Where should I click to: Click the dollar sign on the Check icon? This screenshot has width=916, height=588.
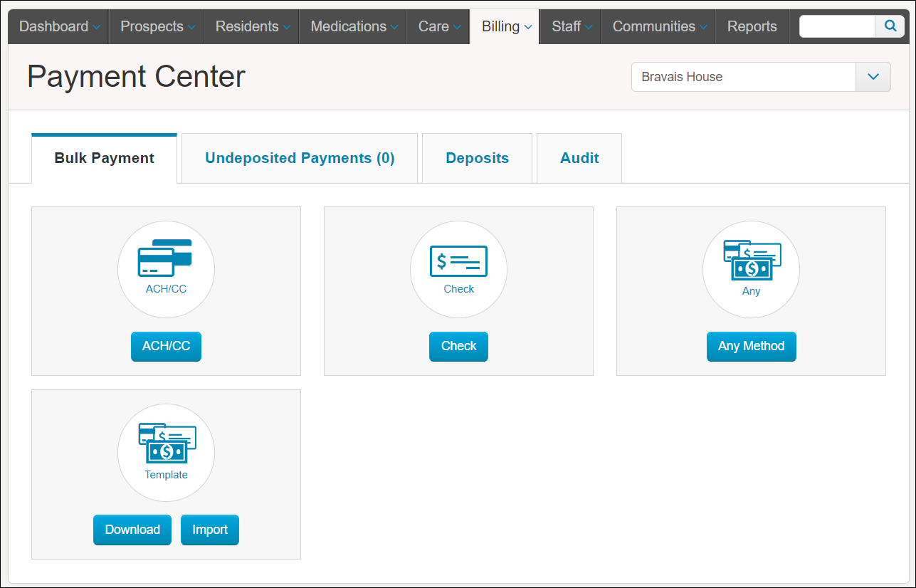[x=441, y=261]
